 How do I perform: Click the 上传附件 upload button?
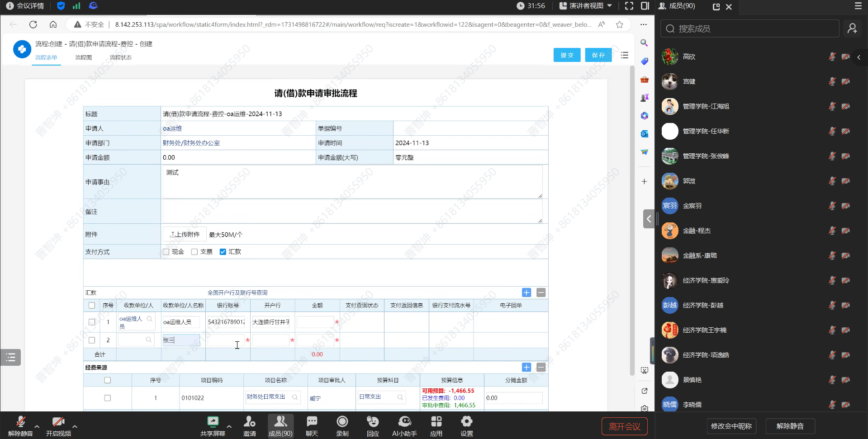[185, 234]
